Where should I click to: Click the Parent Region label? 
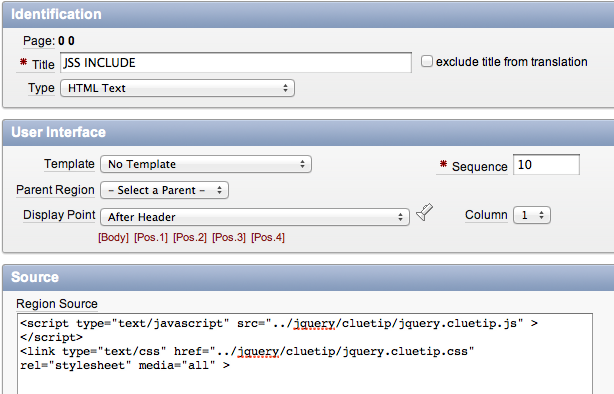pos(55,190)
